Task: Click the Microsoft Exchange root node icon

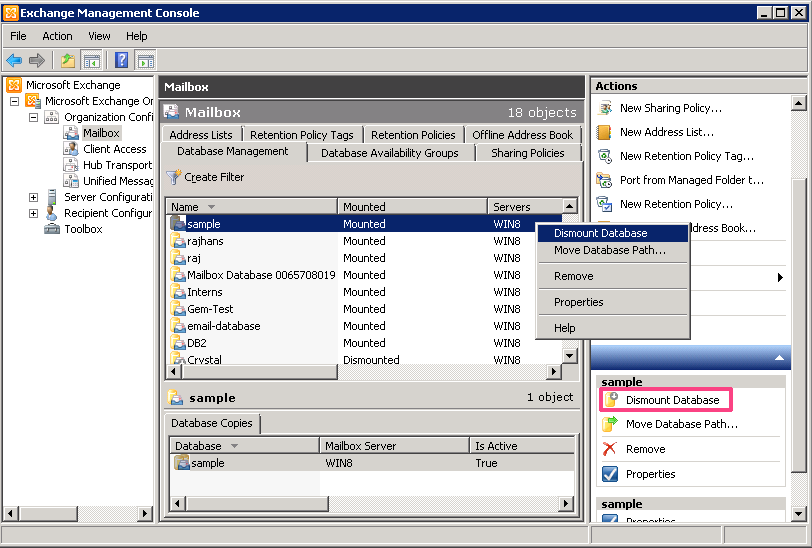Action: click(x=14, y=85)
